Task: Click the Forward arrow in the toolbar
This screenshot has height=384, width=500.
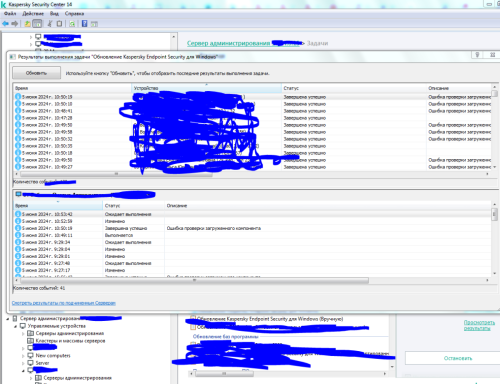Action: (x=14, y=24)
